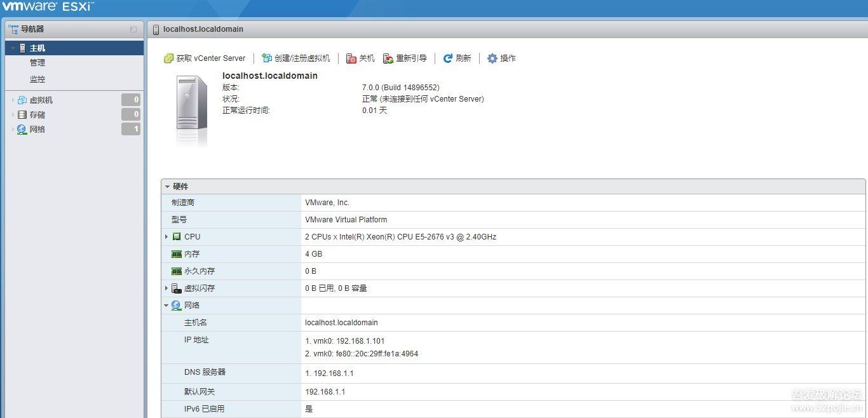Click the 虚拟闪存 flash icon

(177, 288)
